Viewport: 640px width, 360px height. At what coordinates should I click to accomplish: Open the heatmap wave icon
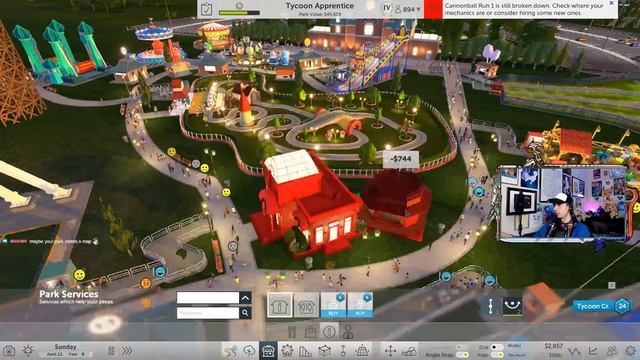click(574, 351)
